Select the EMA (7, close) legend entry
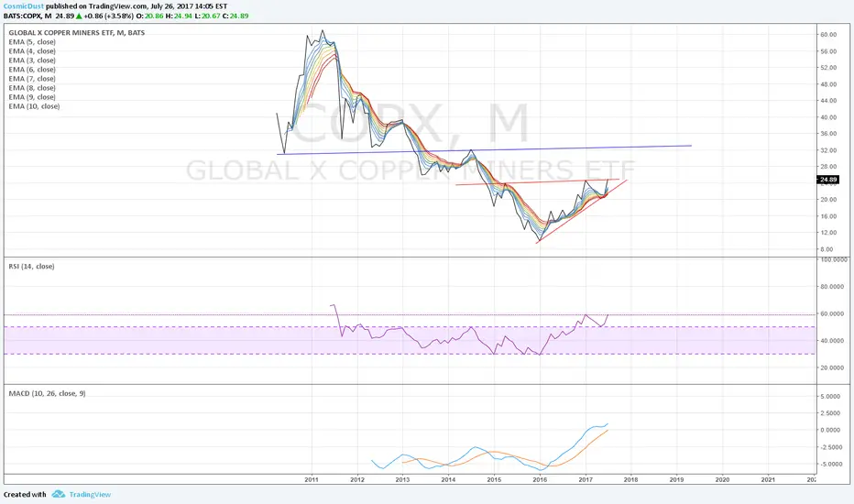This screenshot has width=854, height=504. coord(32,79)
